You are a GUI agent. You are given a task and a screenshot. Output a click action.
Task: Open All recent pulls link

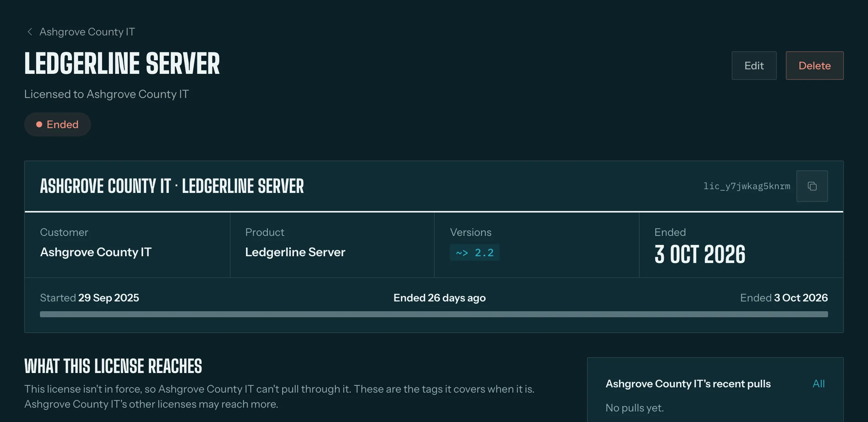tap(819, 384)
